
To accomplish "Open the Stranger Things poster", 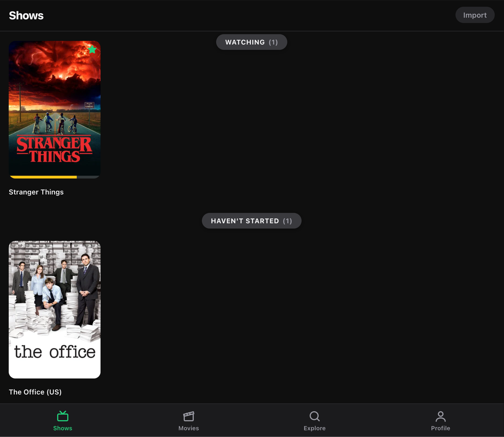I will (55, 109).
